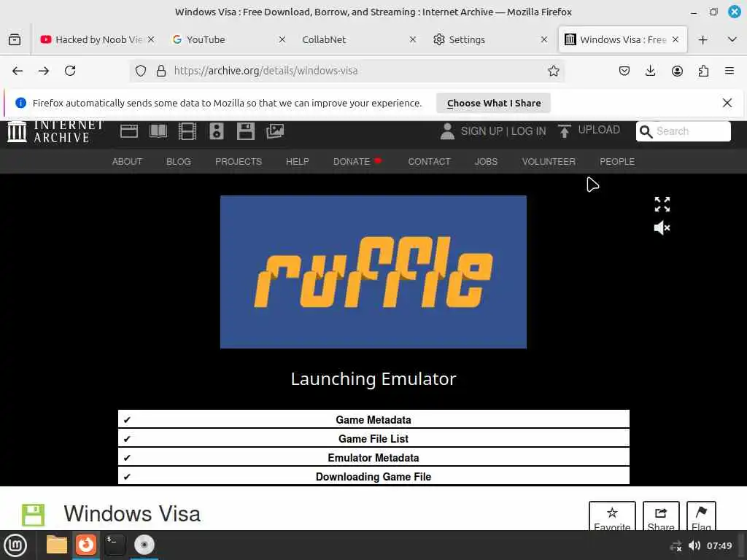
Task: Close the Settings tab
Action: click(544, 39)
